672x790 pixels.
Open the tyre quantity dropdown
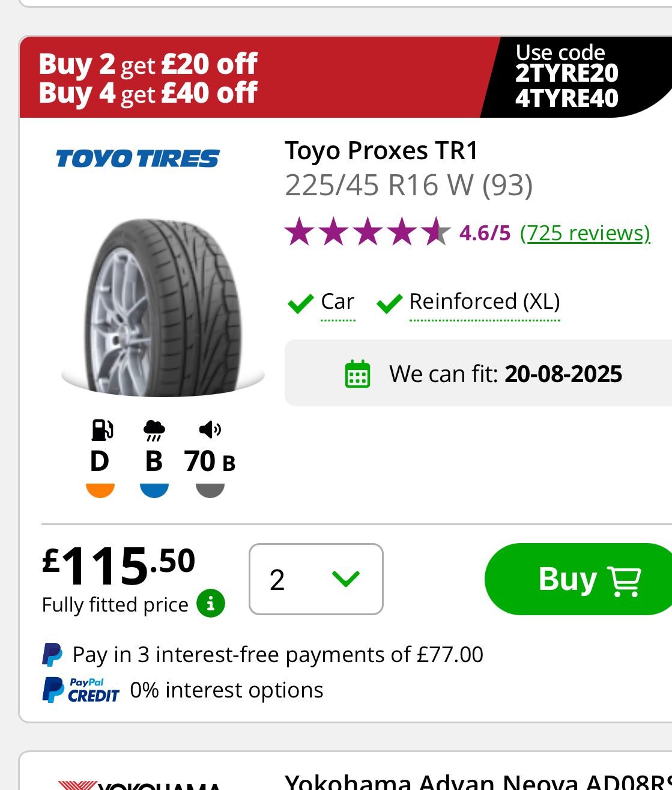click(x=316, y=579)
